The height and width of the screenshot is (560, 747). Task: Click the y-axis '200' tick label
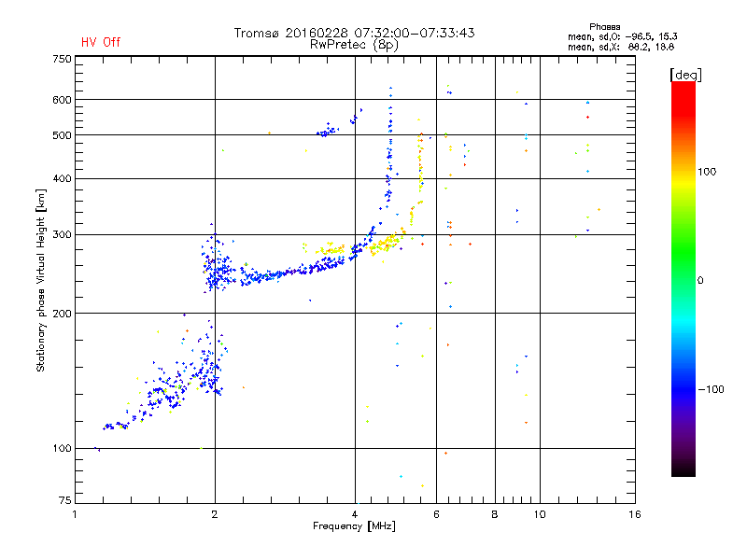[62, 314]
